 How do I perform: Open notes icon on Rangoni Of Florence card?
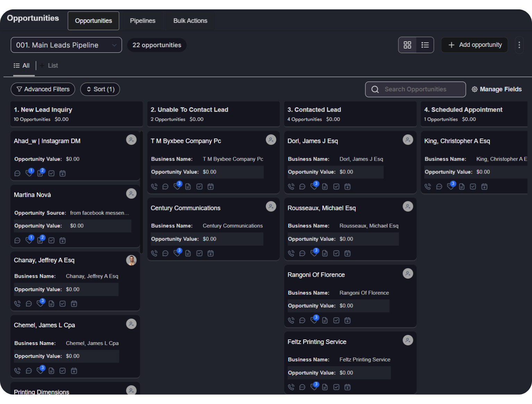(325, 320)
